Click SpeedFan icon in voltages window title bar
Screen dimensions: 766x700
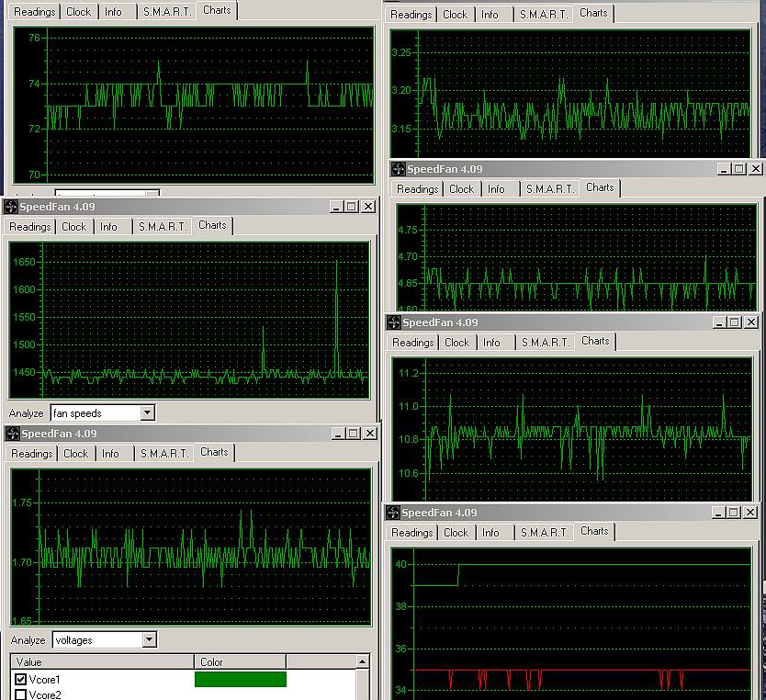pyautogui.click(x=13, y=434)
